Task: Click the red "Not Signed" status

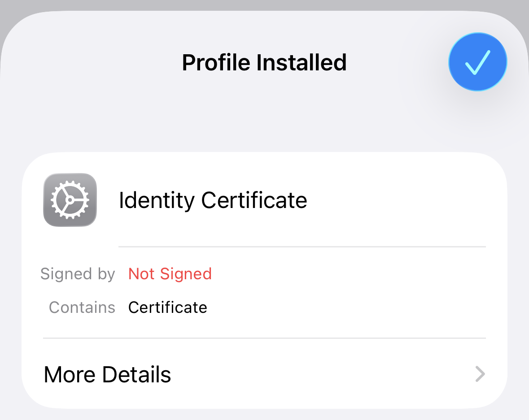Action: (x=170, y=274)
